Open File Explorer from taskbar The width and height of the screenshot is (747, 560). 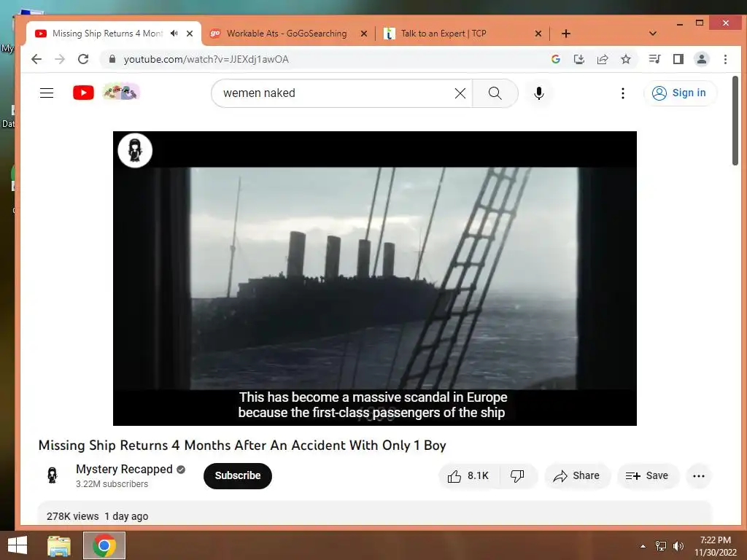(x=59, y=545)
